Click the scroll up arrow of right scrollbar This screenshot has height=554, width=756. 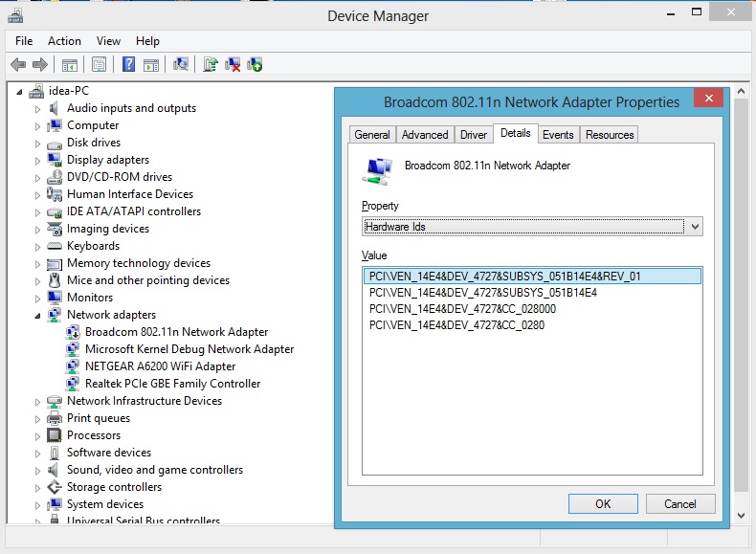point(742,91)
